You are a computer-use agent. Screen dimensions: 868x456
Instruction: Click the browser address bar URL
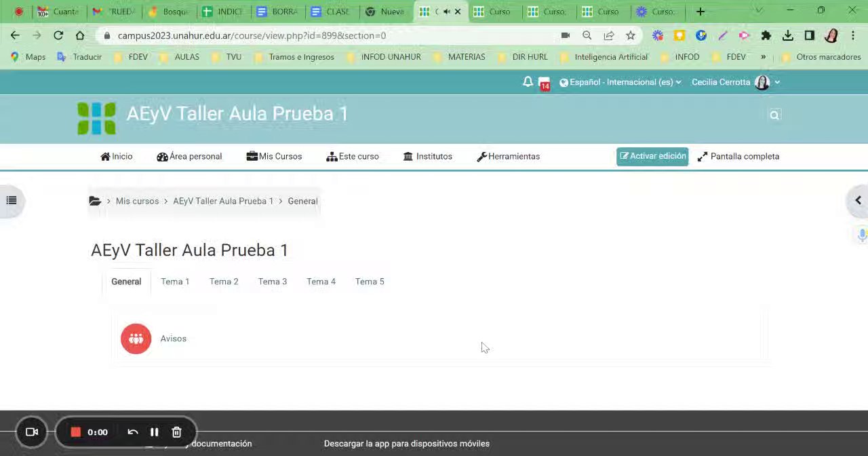[252, 35]
